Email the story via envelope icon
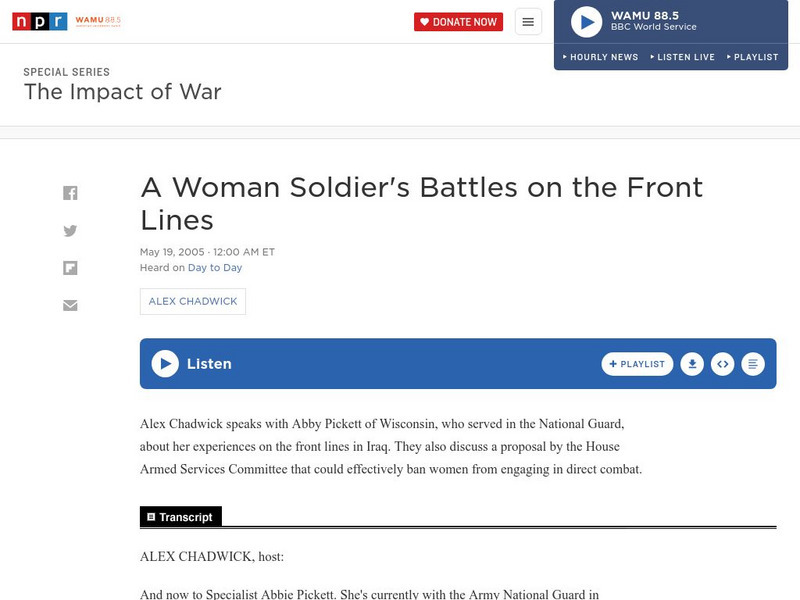This screenshot has height=600, width=800. 70,305
